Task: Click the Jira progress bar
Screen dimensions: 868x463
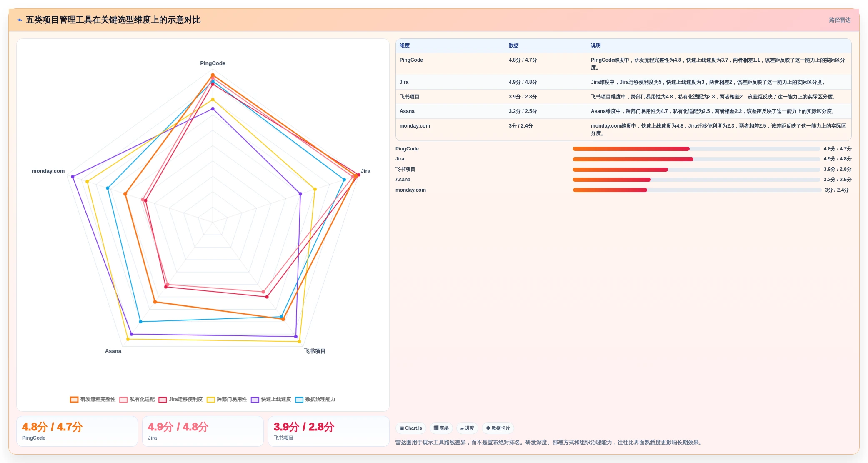Action: coord(696,159)
